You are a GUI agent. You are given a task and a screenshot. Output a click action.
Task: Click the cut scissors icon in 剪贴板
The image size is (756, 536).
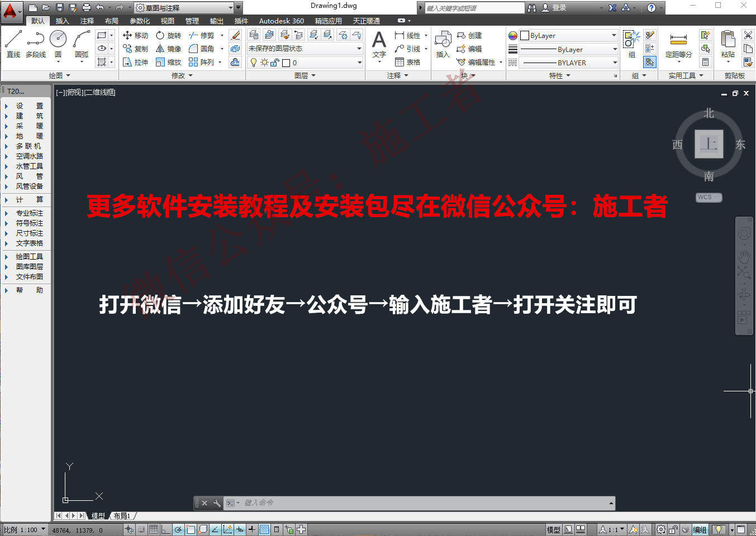click(x=748, y=35)
